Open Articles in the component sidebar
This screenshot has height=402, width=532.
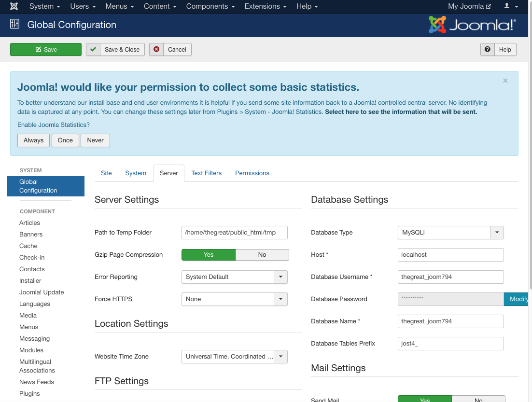pyautogui.click(x=29, y=223)
